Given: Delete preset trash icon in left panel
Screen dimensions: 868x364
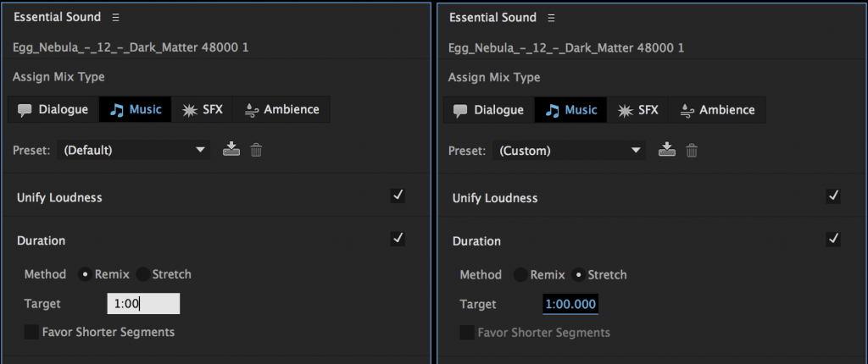Looking at the screenshot, I should (256, 150).
